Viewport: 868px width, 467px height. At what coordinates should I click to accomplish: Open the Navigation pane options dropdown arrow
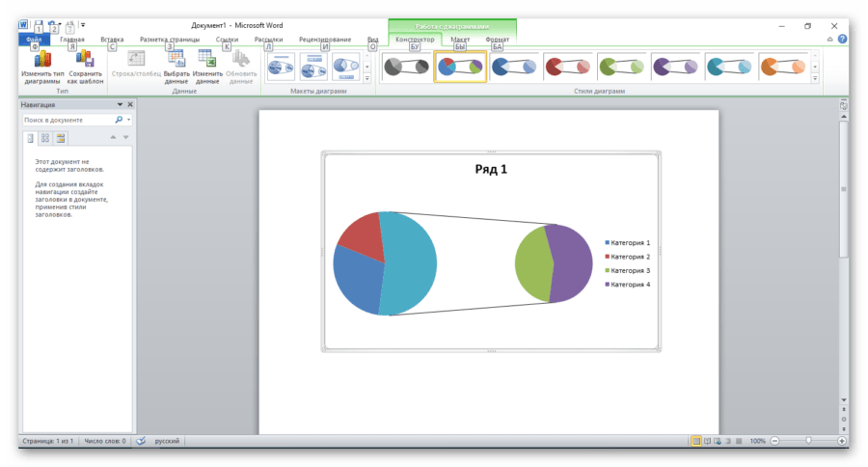point(120,104)
